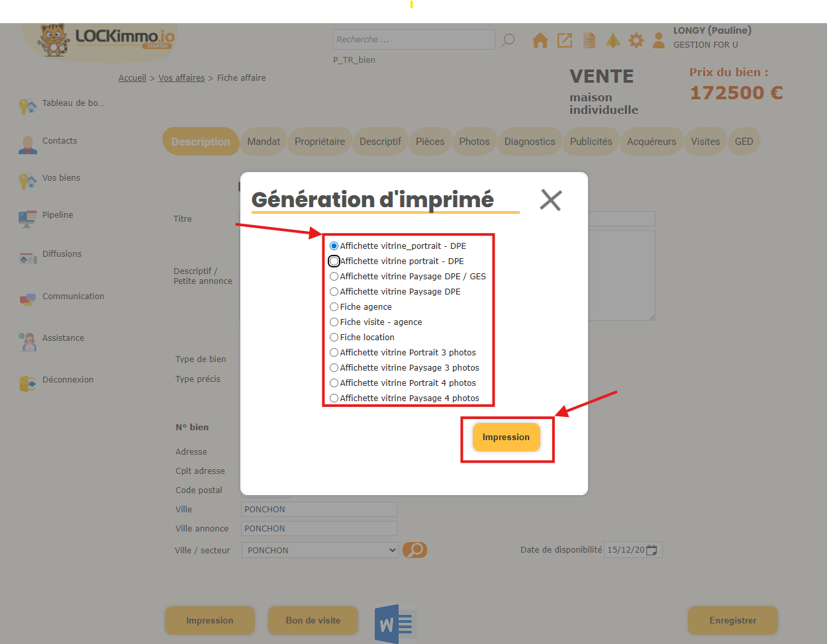
Task: Open the external link icon in header
Action: pyautogui.click(x=565, y=41)
